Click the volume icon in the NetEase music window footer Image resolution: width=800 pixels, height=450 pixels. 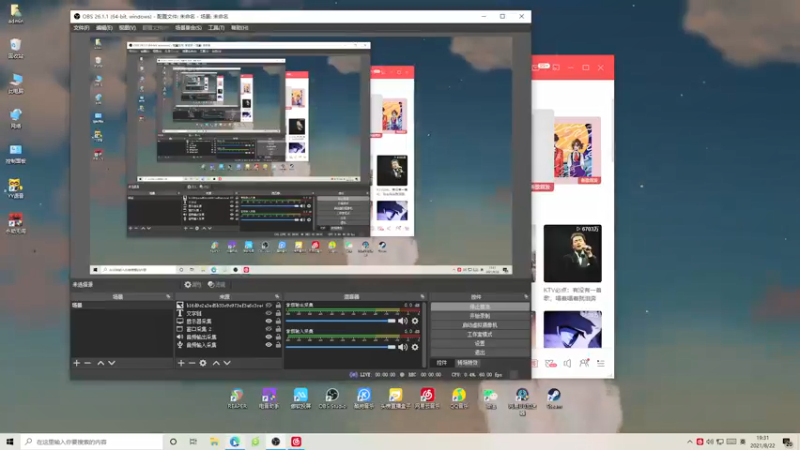[567, 363]
